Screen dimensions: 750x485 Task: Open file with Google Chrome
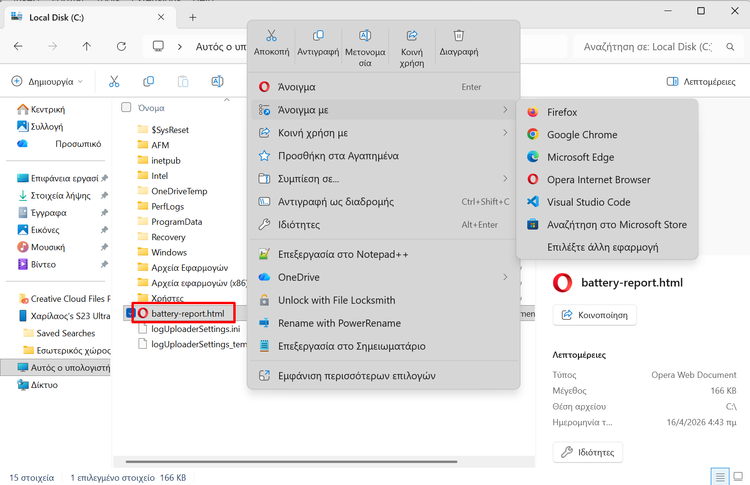click(x=581, y=135)
